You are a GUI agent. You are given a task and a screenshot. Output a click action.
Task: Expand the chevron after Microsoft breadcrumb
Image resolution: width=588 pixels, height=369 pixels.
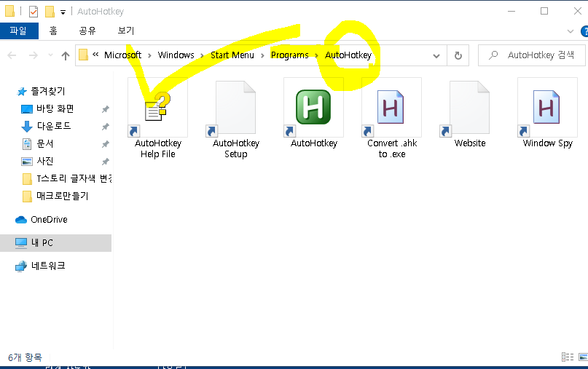coord(149,56)
